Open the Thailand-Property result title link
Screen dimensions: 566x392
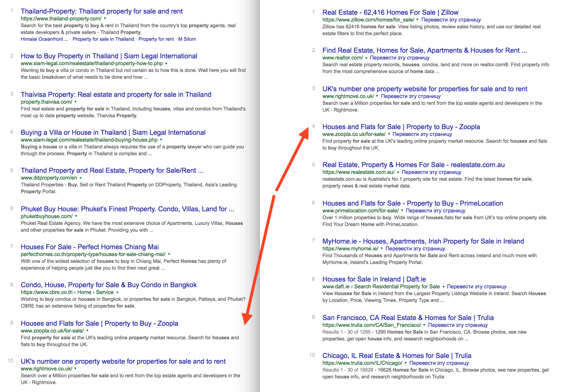[102, 11]
